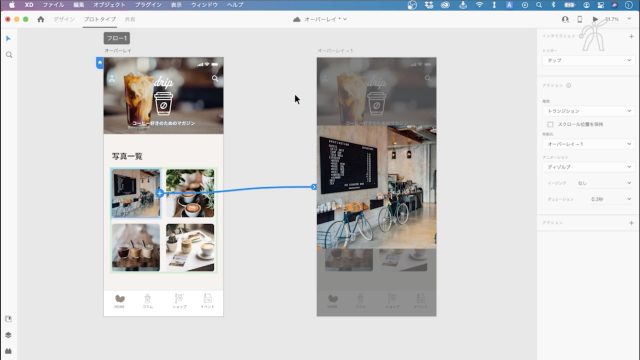The image size is (640, 360).
Task: Click the HOME bean icon in left artboard
Action: 120,298
